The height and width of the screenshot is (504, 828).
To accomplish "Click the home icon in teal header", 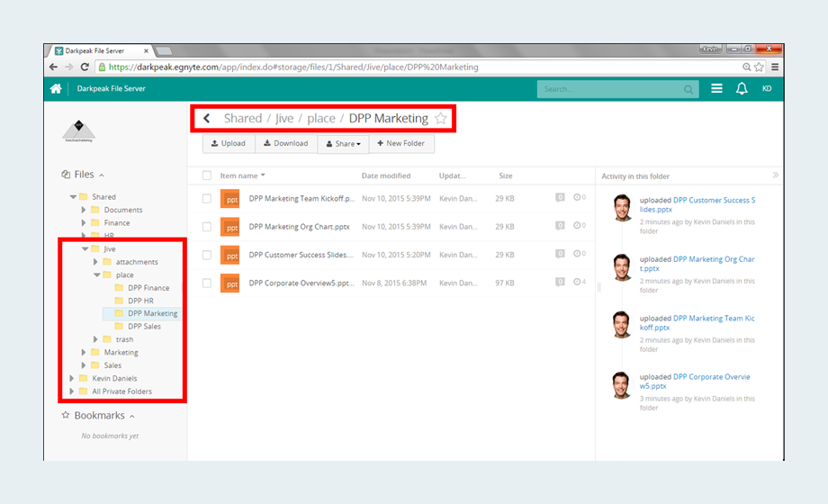I will pyautogui.click(x=56, y=89).
